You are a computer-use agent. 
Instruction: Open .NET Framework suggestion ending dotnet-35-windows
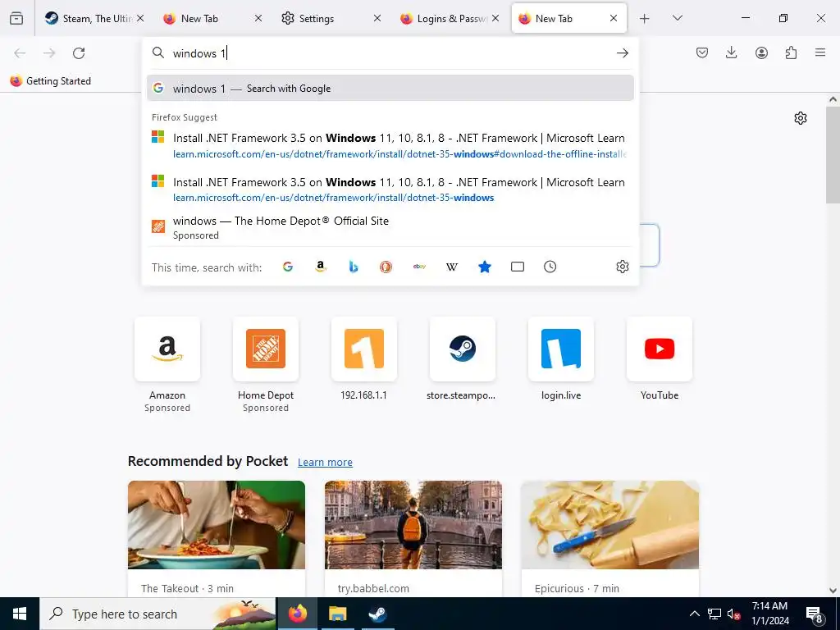[390, 189]
